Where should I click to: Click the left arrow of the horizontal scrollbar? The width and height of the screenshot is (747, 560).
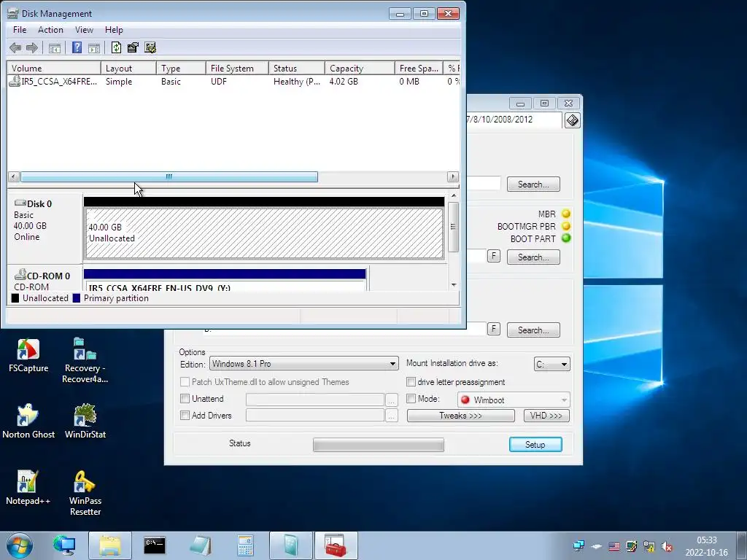pyautogui.click(x=14, y=177)
